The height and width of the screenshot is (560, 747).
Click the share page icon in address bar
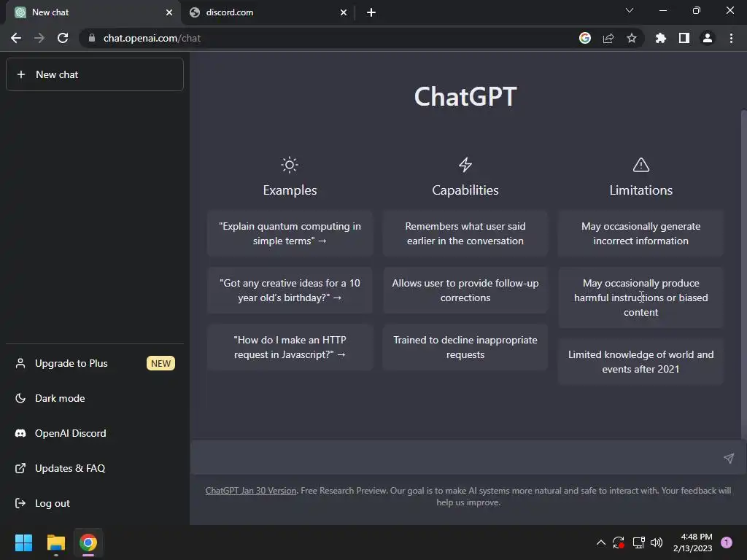[608, 38]
